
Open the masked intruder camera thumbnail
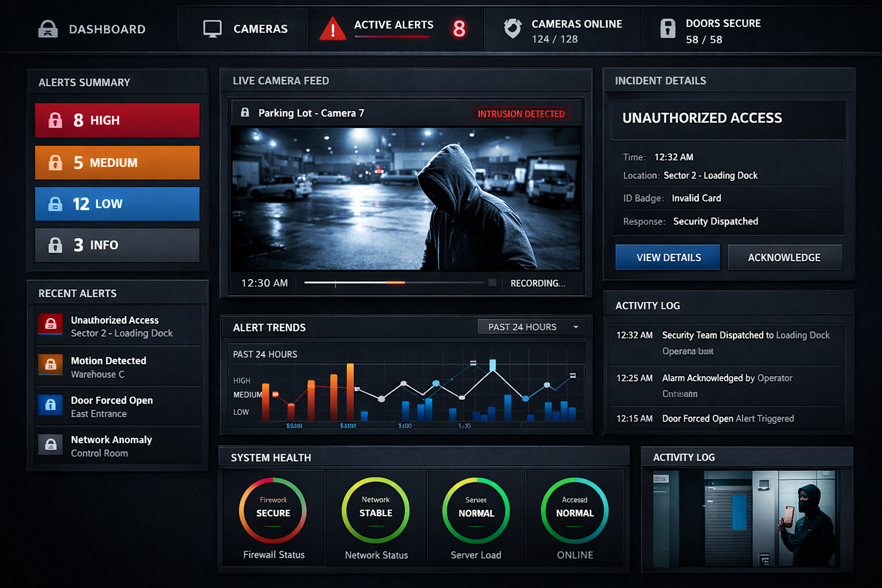coord(746,519)
